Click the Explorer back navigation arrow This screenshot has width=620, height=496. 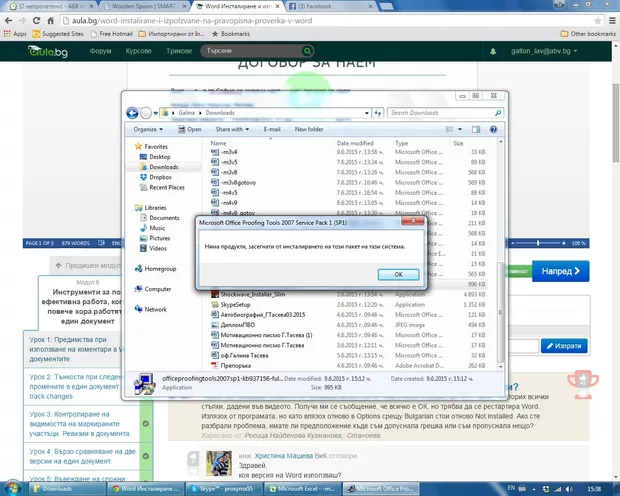(x=133, y=113)
